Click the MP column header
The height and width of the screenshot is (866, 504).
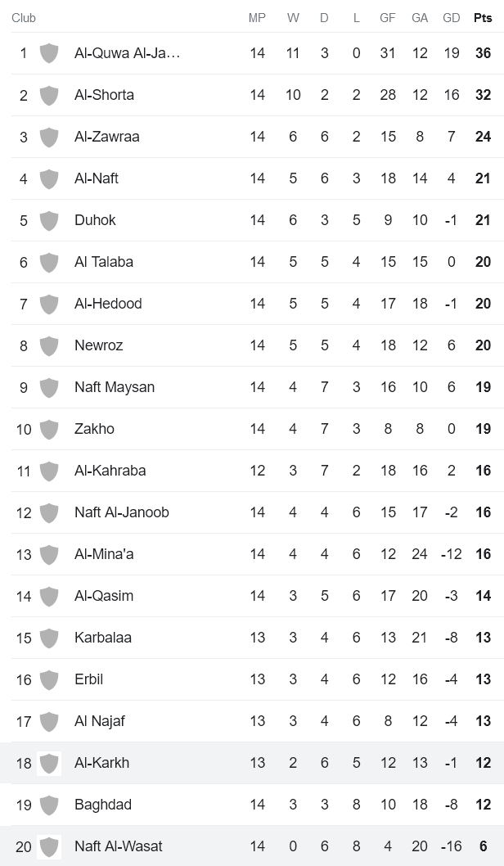coord(258,18)
